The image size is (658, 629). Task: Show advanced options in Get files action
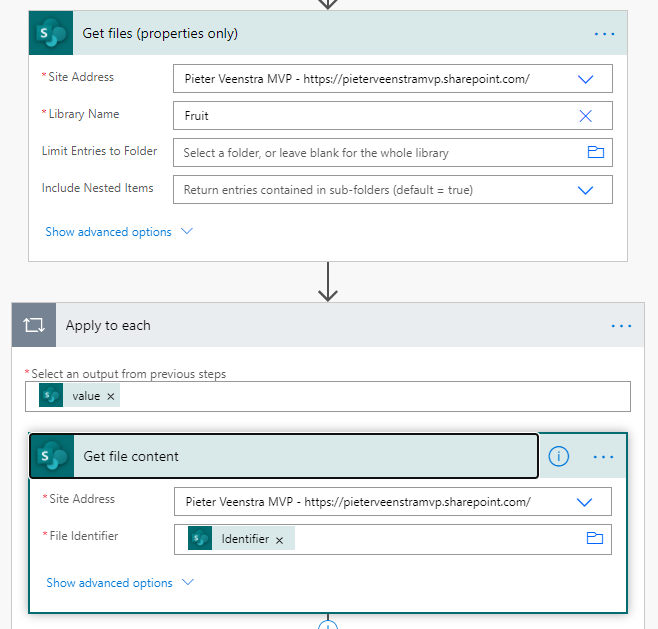(x=119, y=232)
